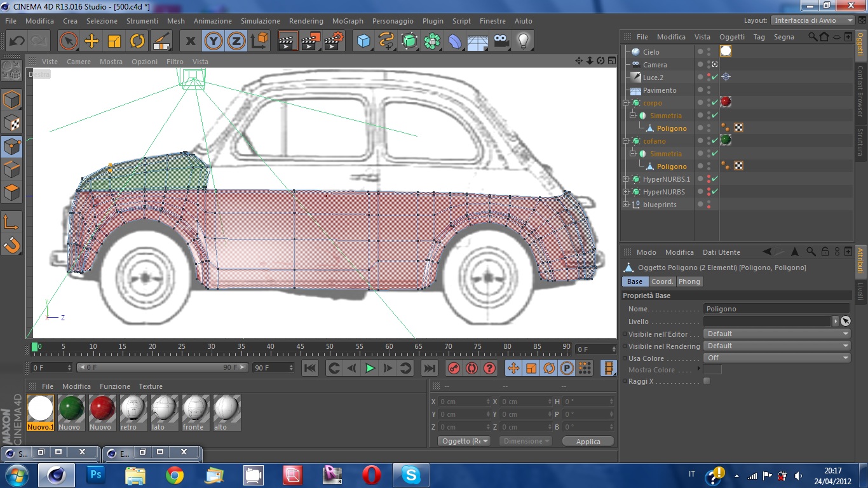Expand the blueprints object in tree
This screenshot has height=488, width=868.
pos(626,205)
